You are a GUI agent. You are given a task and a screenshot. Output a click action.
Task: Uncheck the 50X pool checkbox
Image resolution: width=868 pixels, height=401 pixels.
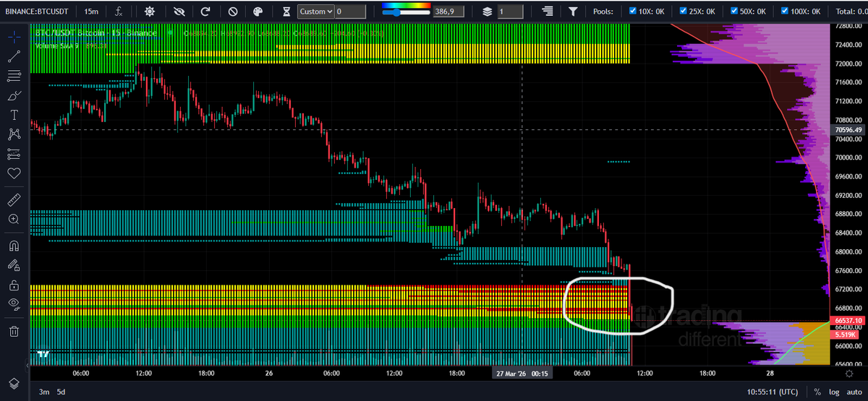point(735,12)
